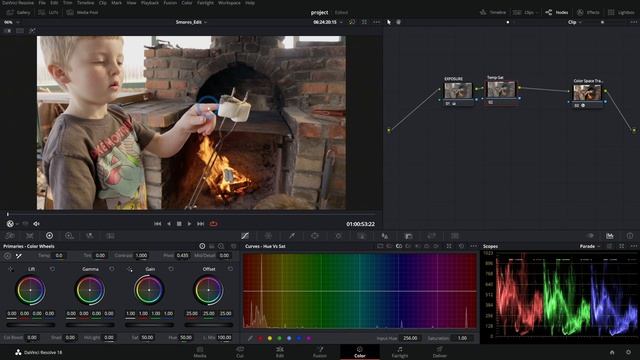The width and height of the screenshot is (640, 360).
Task: Open the Color Wheels primaries palette
Action: pyautogui.click(x=49, y=236)
